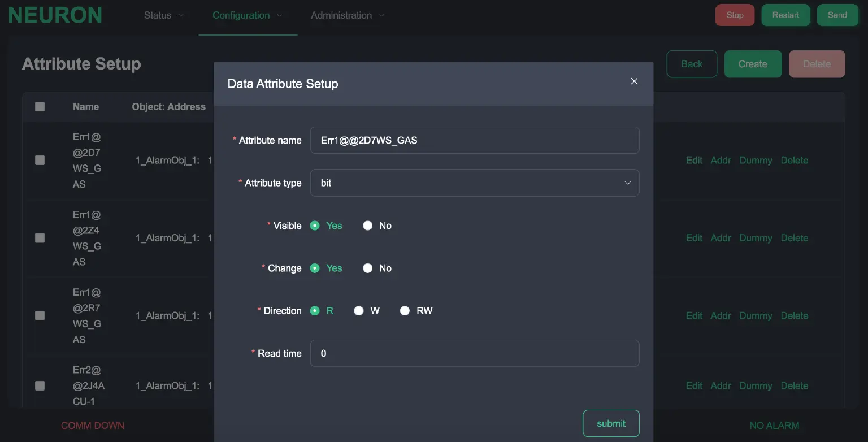Viewport: 868px width, 442px height.
Task: Close the Data Attribute Setup dialog
Action: [x=634, y=81]
